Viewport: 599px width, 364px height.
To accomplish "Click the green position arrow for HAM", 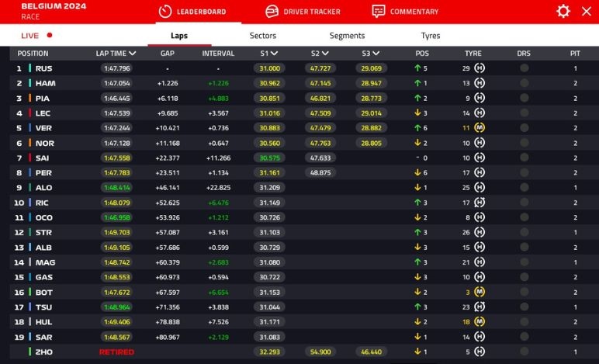I will pos(417,83).
